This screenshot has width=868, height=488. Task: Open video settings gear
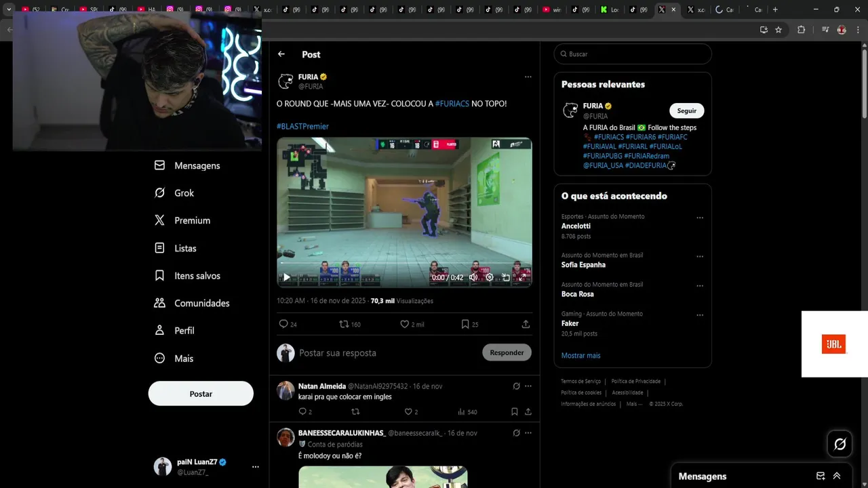[490, 277]
